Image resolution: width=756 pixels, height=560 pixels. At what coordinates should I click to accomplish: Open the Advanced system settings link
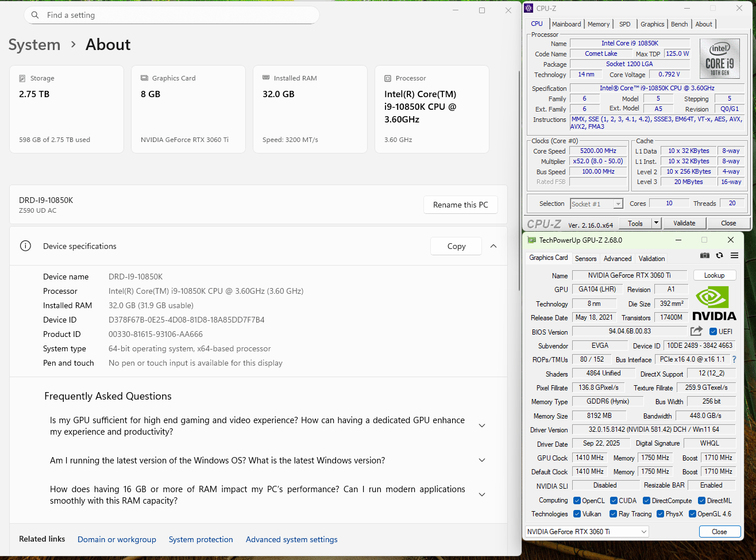pos(292,539)
